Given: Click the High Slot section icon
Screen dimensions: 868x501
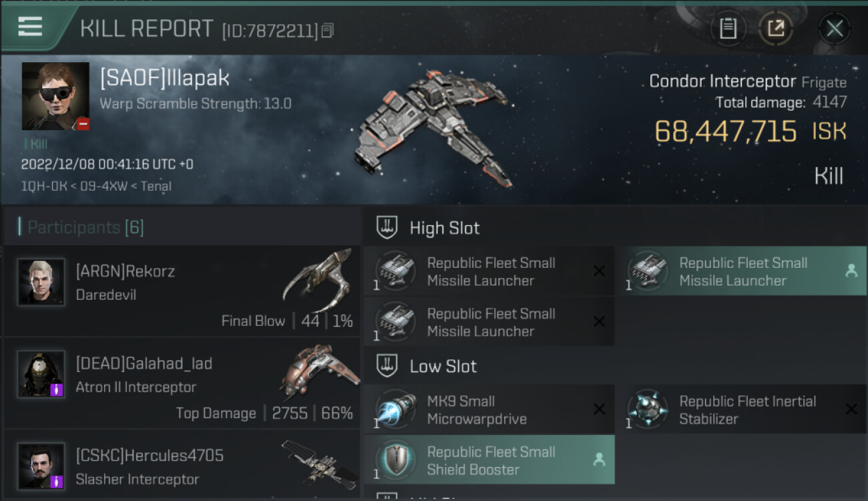Looking at the screenshot, I should coord(387,228).
